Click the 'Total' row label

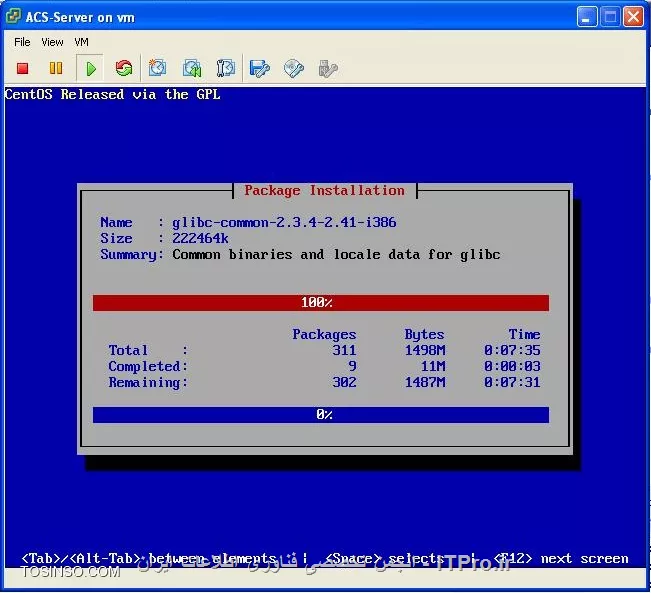click(128, 350)
